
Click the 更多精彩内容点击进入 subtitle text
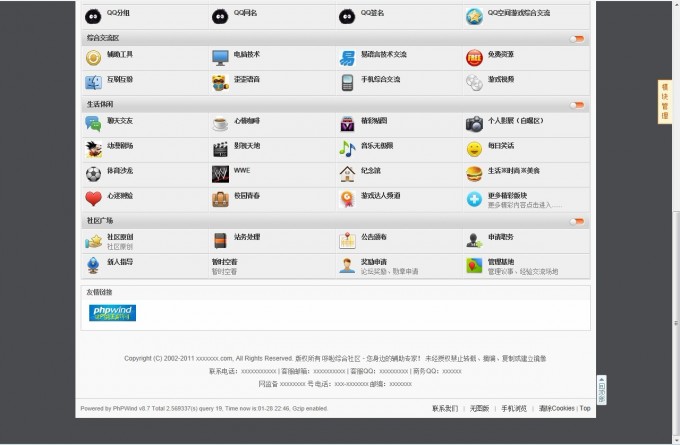[x=524, y=205]
